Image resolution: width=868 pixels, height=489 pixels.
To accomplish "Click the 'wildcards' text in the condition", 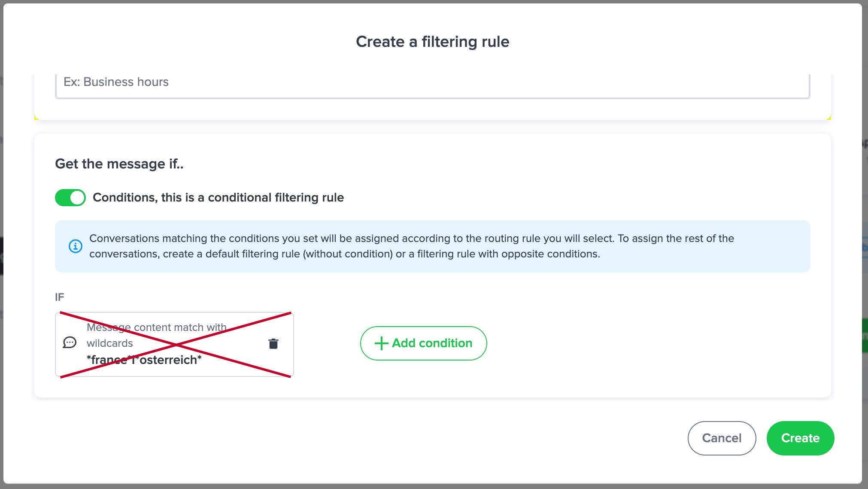I will coord(110,343).
